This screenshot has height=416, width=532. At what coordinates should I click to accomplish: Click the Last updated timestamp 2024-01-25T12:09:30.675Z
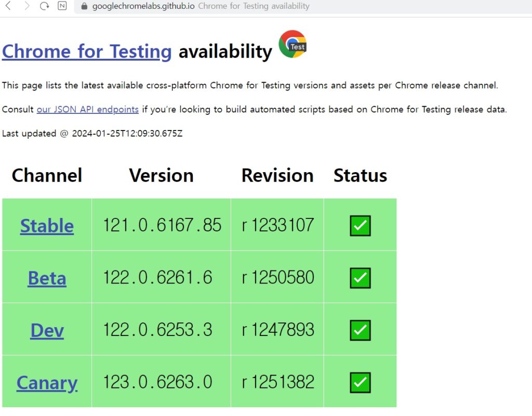pos(127,134)
